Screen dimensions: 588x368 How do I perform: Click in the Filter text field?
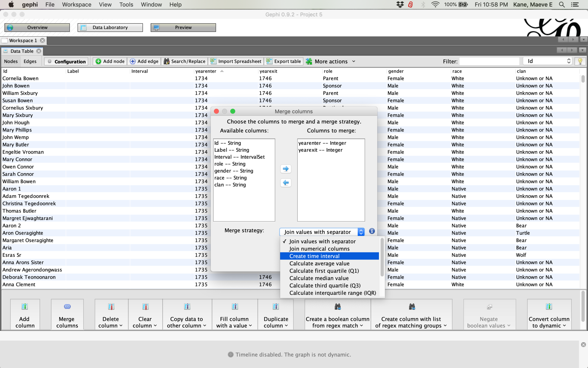point(489,61)
